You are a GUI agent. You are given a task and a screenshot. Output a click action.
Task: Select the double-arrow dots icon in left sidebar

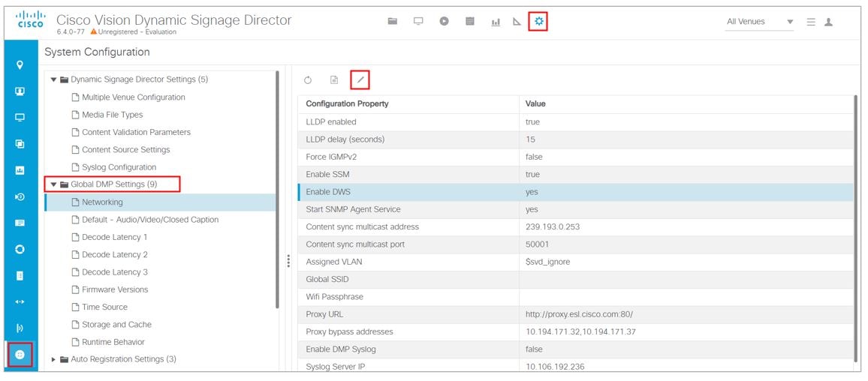[x=20, y=302]
